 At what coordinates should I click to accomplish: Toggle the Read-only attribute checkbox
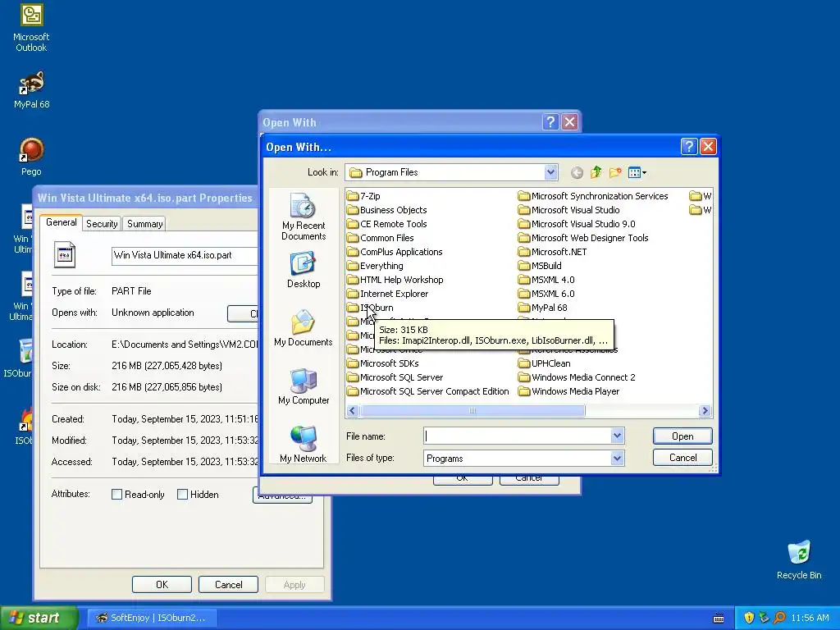click(116, 495)
